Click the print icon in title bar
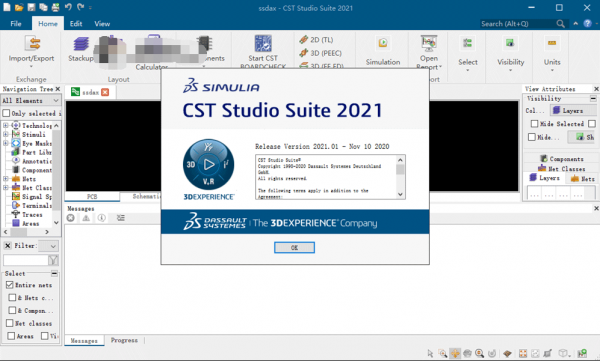The image size is (600, 361). tap(55, 7)
